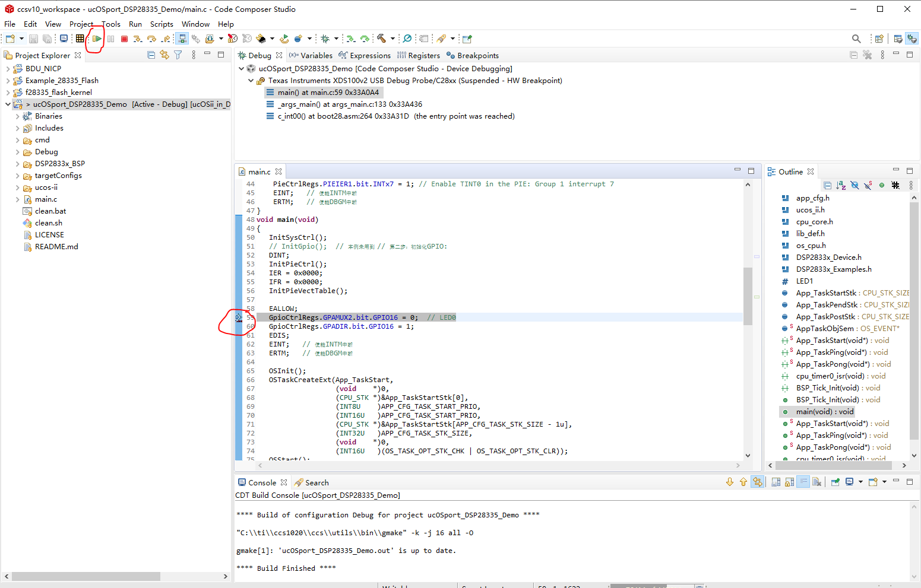921x588 pixels.
Task: Toggle highlighted debug mode toolbar icon
Action: click(x=182, y=39)
